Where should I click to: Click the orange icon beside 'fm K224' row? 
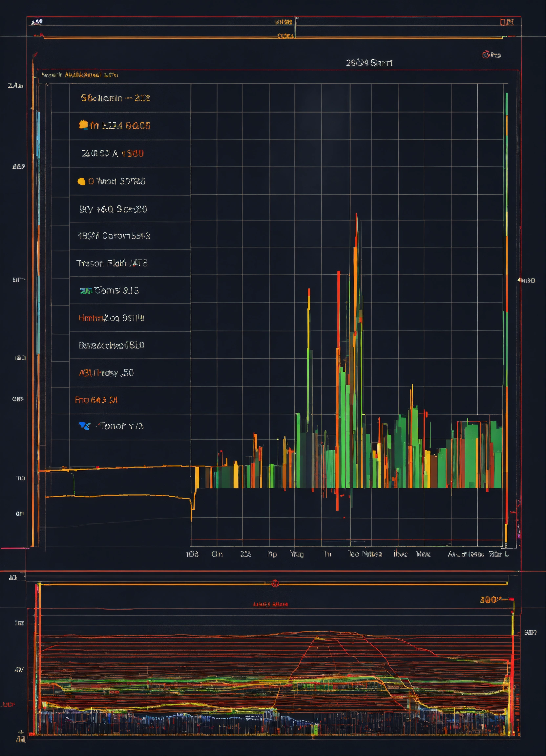click(x=83, y=125)
